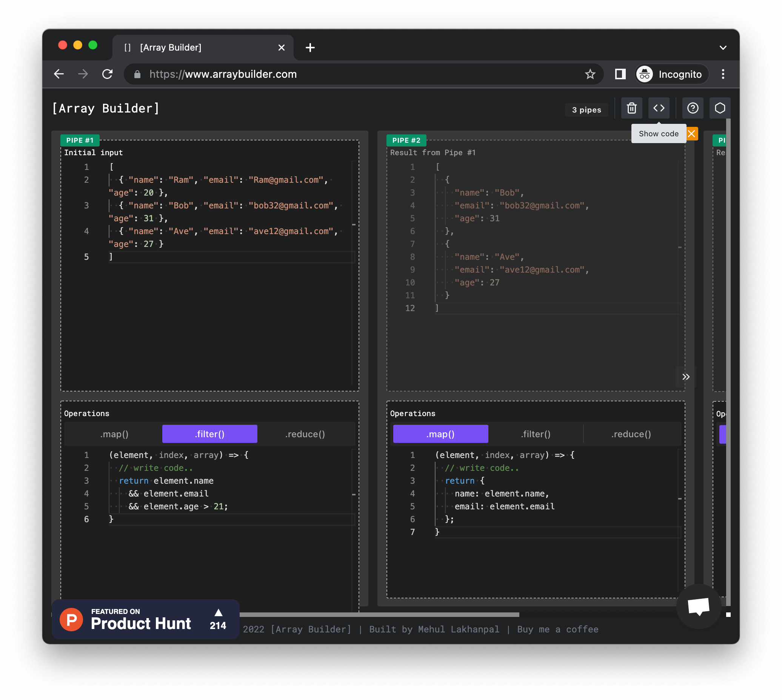The height and width of the screenshot is (700, 782).
Task: Click Mehul Lakhanpal footer link
Action: (459, 629)
